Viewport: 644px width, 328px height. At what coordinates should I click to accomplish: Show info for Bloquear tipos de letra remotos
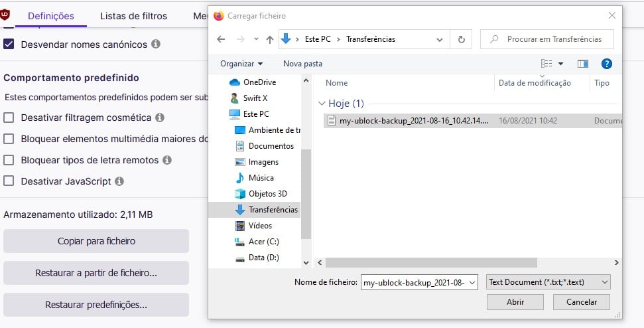[x=166, y=160]
